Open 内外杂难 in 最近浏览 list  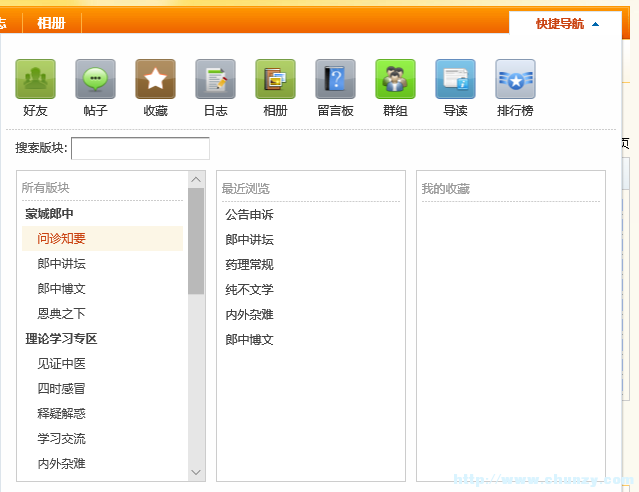249,315
